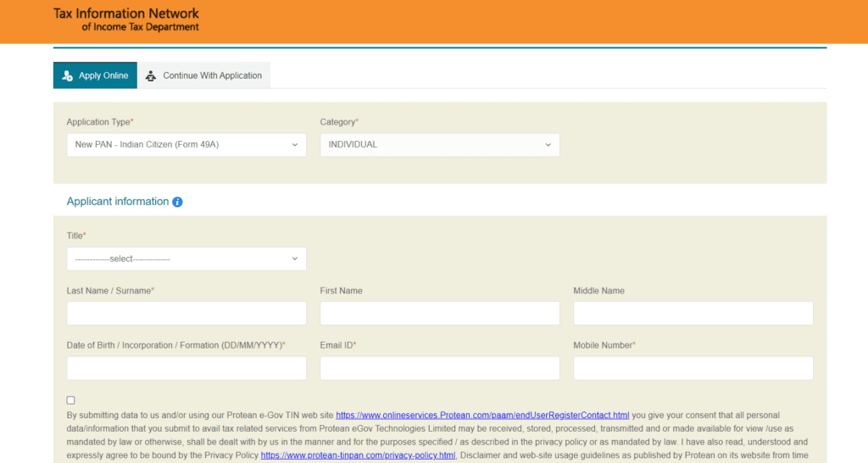The width and height of the screenshot is (868, 463).
Task: Click the Last Name / Surname field
Action: [x=186, y=314]
